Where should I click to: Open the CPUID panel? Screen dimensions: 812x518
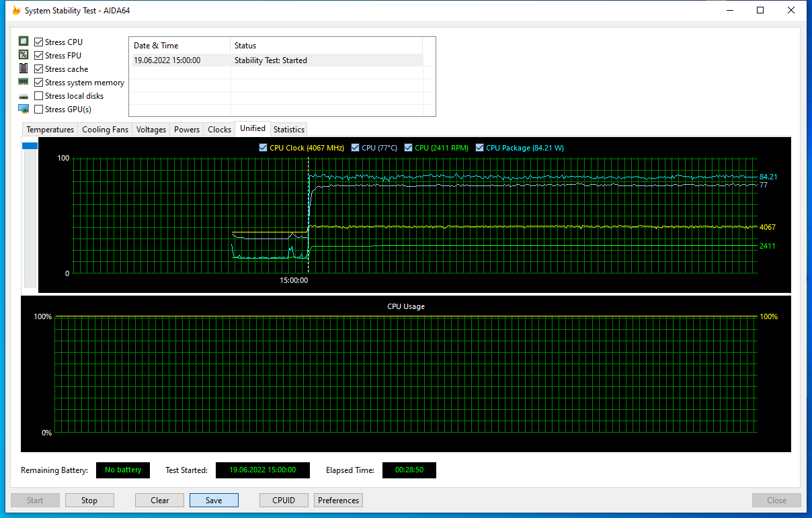click(284, 500)
